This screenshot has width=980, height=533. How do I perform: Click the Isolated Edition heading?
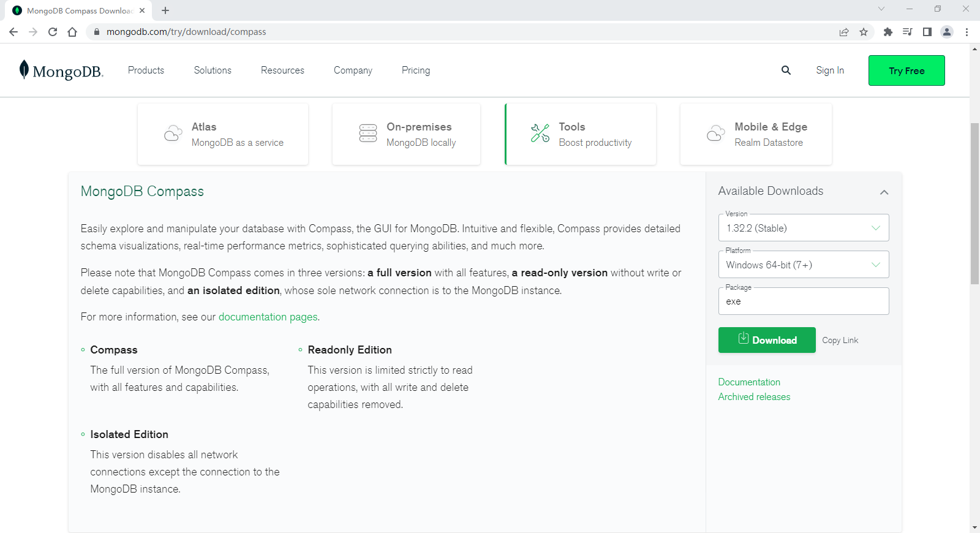coord(129,434)
